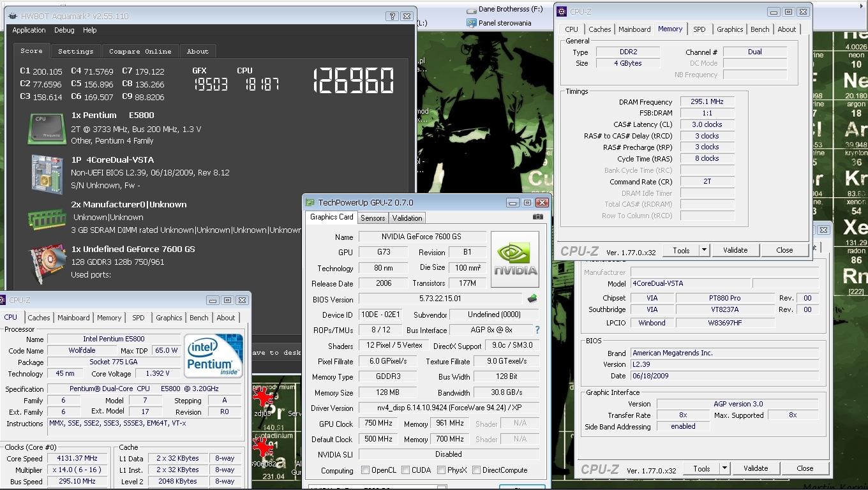
Task: Click the GPU-Z screenshot camera icon
Action: pyautogui.click(x=537, y=217)
